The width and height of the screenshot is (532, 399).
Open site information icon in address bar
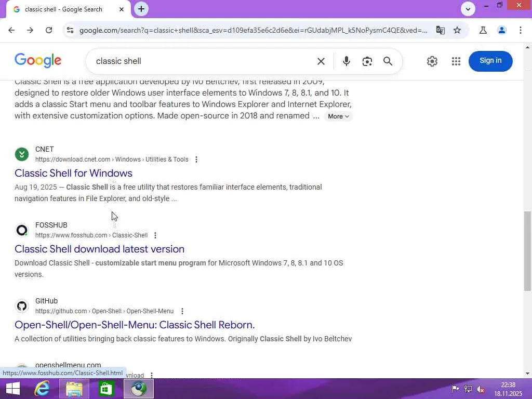point(70,30)
